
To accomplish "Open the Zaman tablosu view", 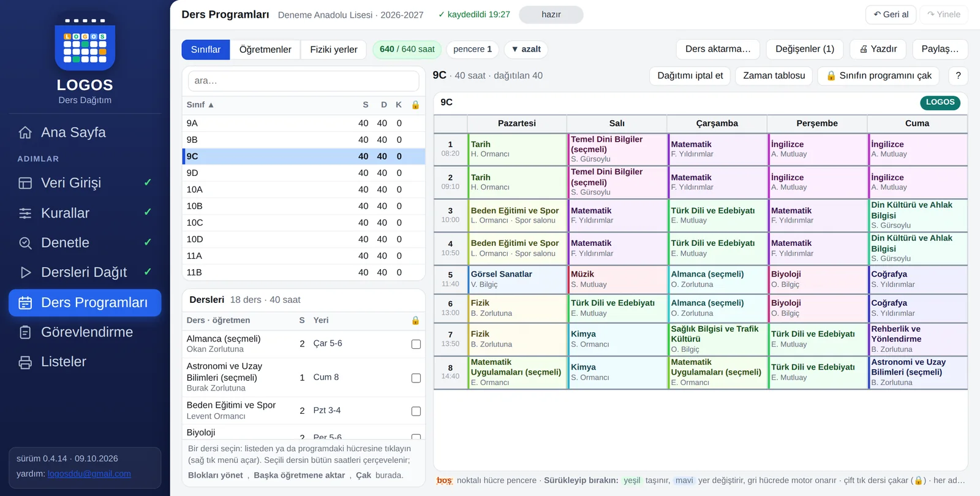I will (774, 75).
